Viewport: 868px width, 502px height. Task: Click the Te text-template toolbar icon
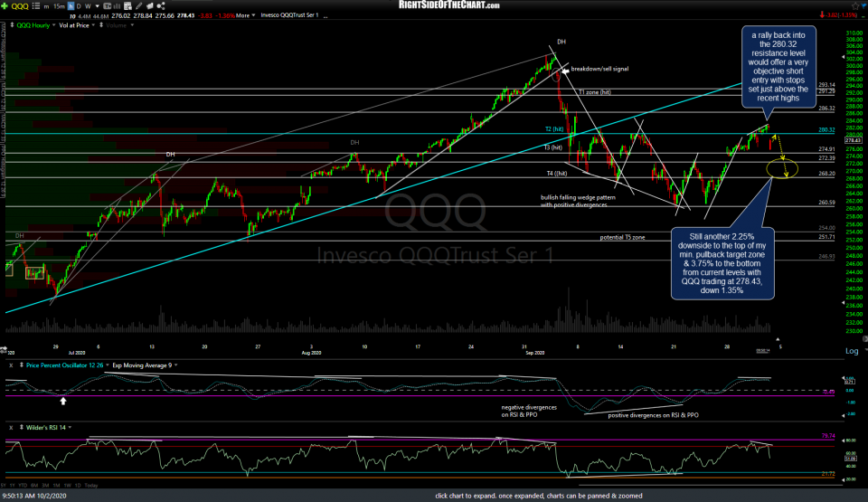[108, 6]
